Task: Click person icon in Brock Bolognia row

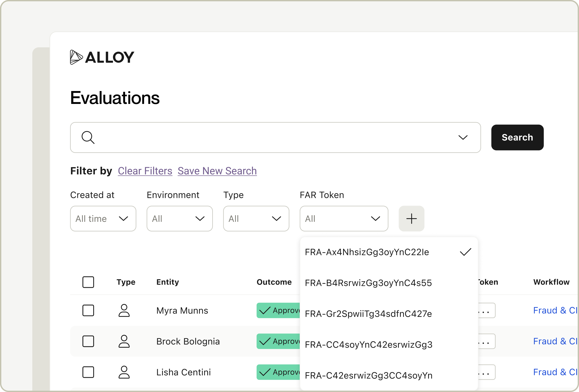Action: 124,341
